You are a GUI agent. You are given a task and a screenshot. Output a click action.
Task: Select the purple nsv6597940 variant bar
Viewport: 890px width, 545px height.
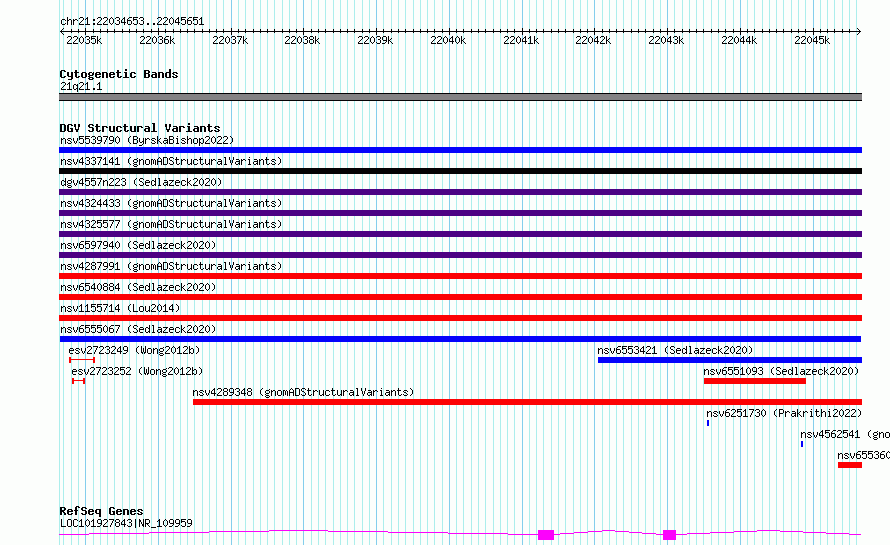(x=460, y=255)
